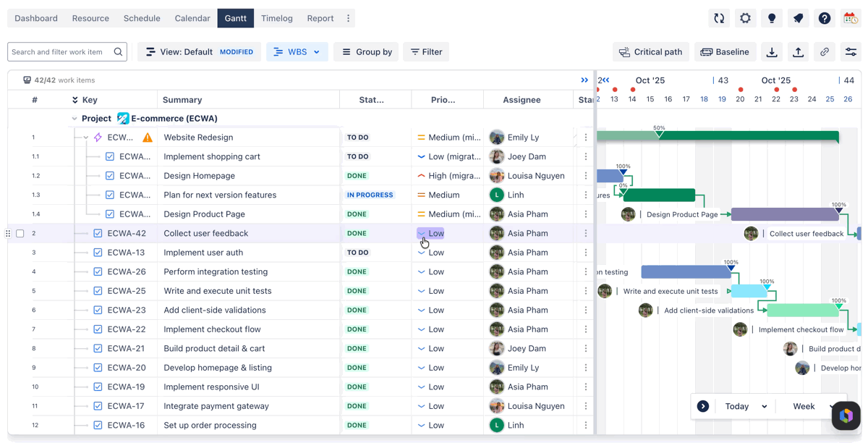Image resolution: width=868 pixels, height=443 pixels.
Task: Click the lightbulb tips icon
Action: coord(772,18)
